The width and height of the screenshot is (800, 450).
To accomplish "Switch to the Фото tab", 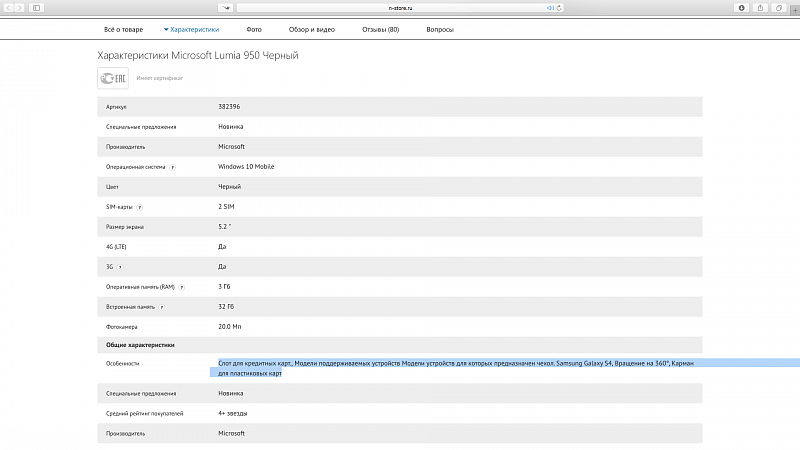I will coord(254,30).
